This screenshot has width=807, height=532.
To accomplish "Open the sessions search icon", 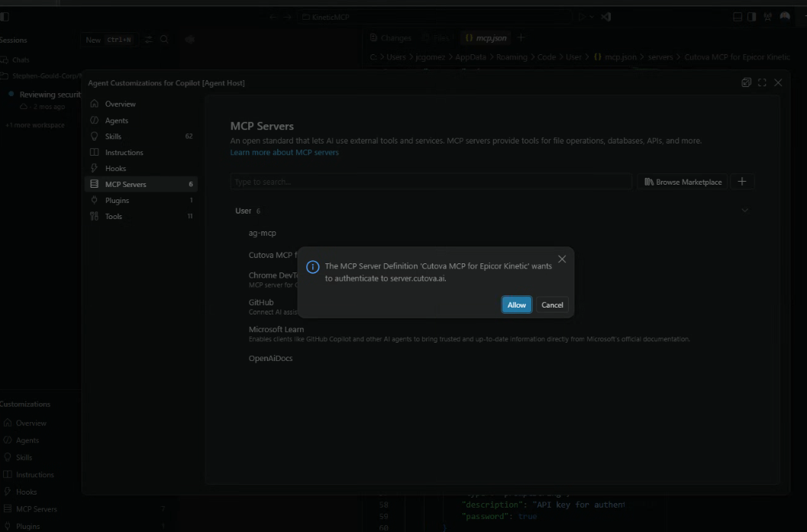I will pos(165,40).
